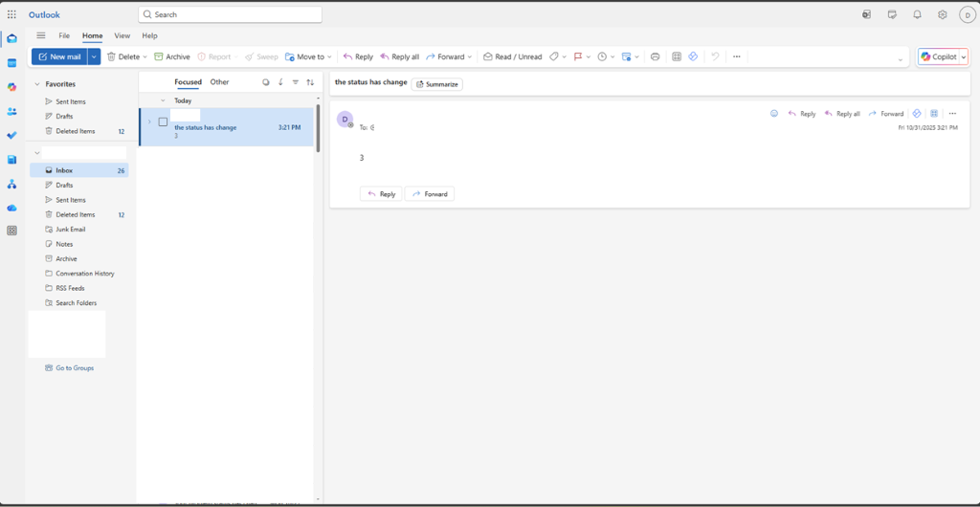This screenshot has height=507, width=980.
Task: Select the Inbox folder
Action: pos(78,170)
